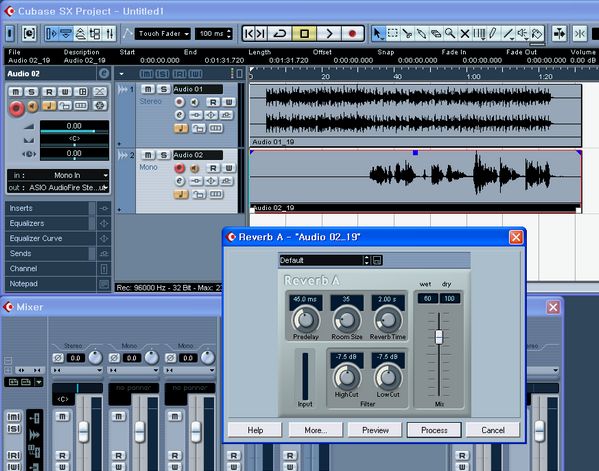The image size is (599, 471).
Task: Select the Split scissors tool
Action: click(x=407, y=34)
